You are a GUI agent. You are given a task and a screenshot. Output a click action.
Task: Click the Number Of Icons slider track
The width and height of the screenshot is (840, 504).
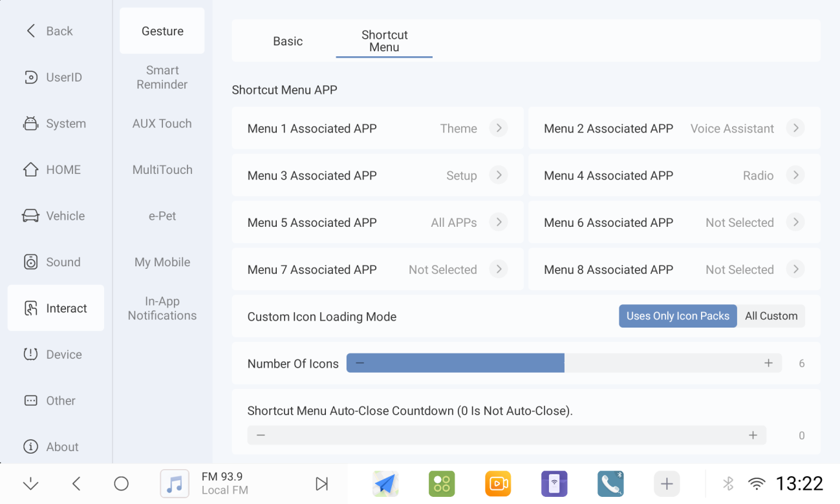click(564, 363)
